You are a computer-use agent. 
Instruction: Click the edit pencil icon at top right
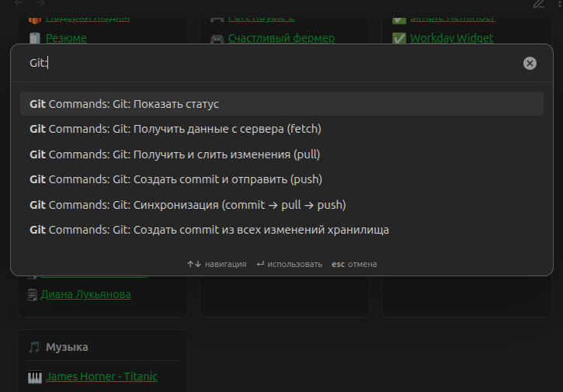pyautogui.click(x=539, y=4)
